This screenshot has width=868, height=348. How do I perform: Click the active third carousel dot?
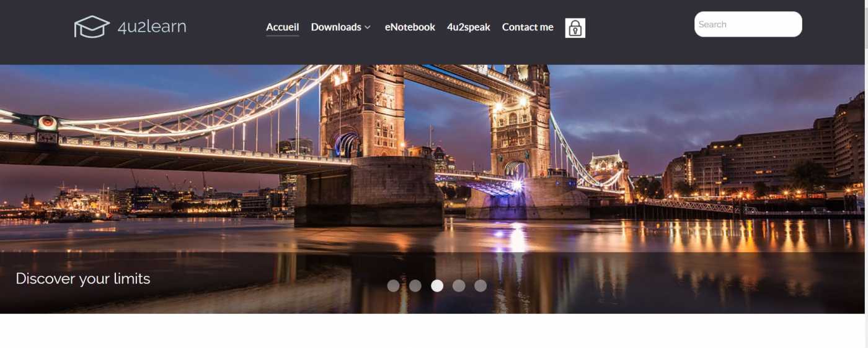[437, 285]
